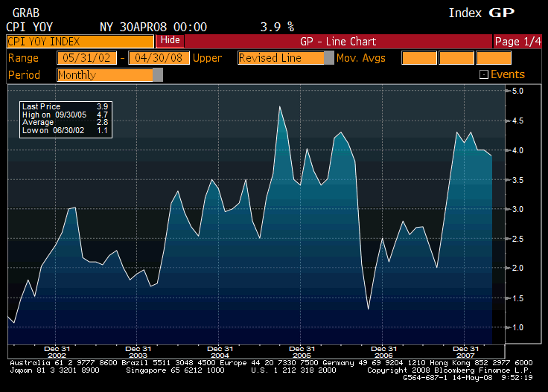Click the third Mov. Avgs input box
548x392 pixels.
[x=493, y=58]
